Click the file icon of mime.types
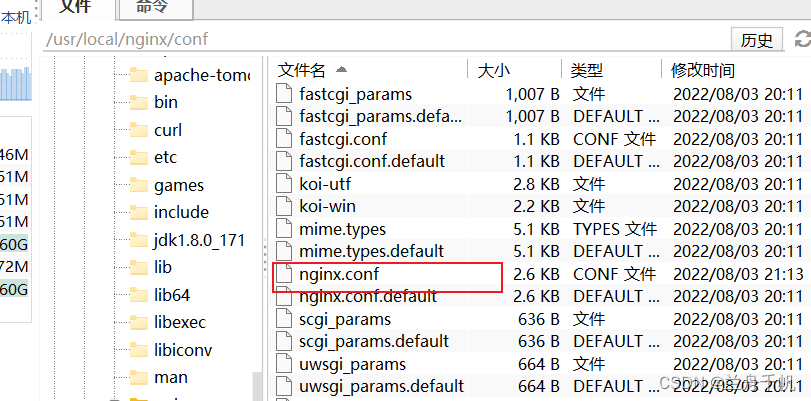This screenshot has width=811, height=401. [x=283, y=229]
